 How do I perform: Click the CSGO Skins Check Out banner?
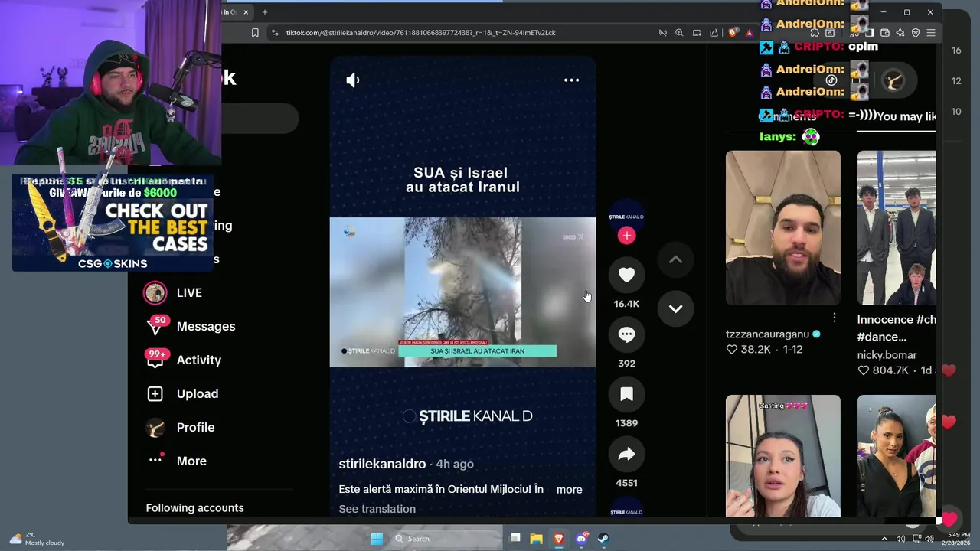[x=113, y=223]
